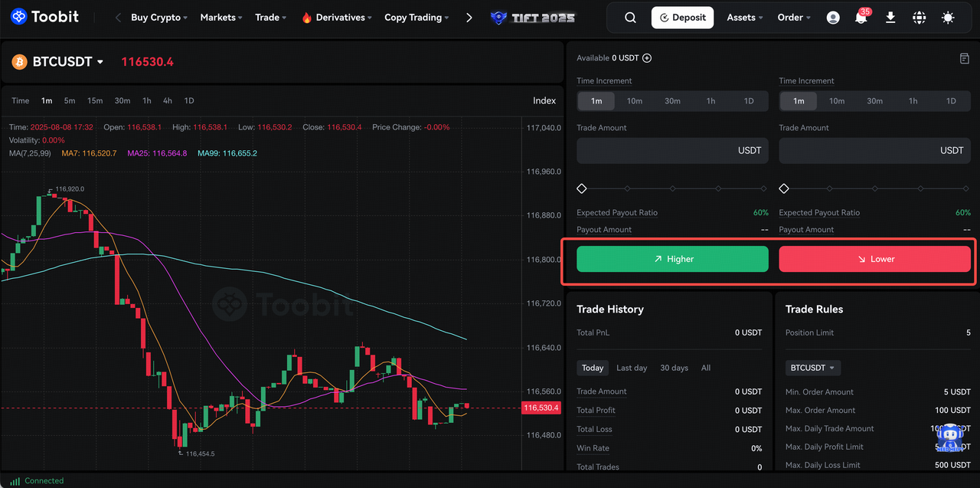
Task: Click Win Rate label
Action: click(x=594, y=448)
